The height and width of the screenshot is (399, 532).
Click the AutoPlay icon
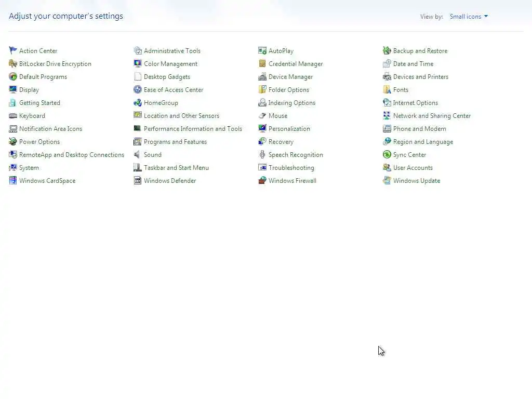coord(262,50)
